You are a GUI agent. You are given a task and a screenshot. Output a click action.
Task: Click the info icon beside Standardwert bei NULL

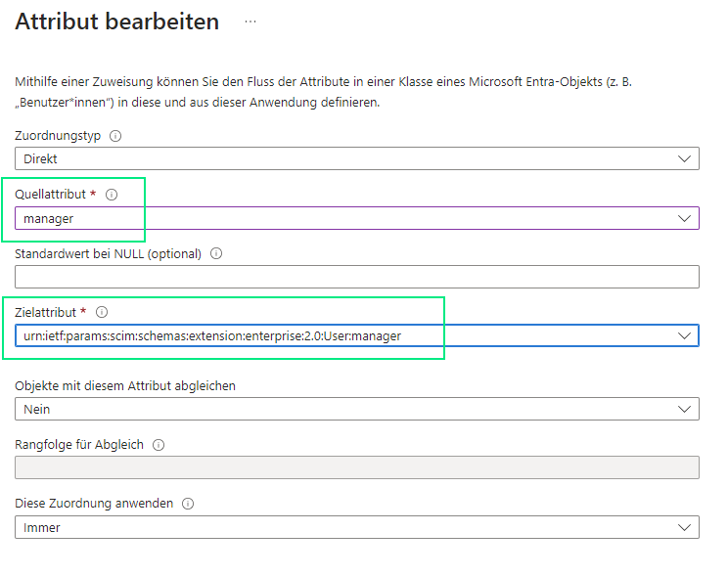coord(216,253)
